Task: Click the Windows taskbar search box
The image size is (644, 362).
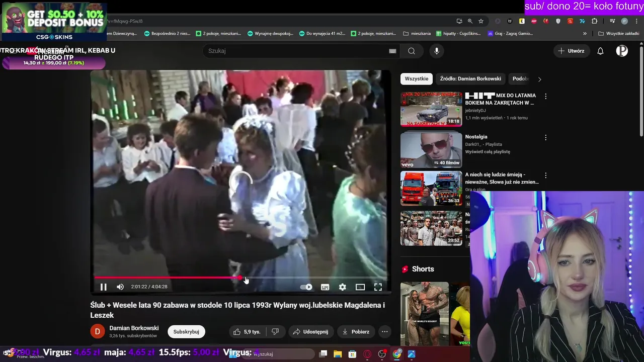Action: click(278, 354)
